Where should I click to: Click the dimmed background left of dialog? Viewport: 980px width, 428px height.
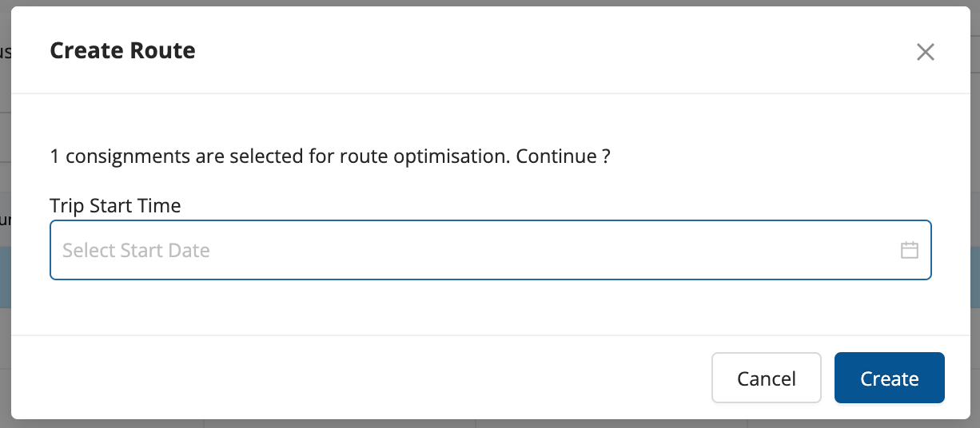tap(5, 240)
